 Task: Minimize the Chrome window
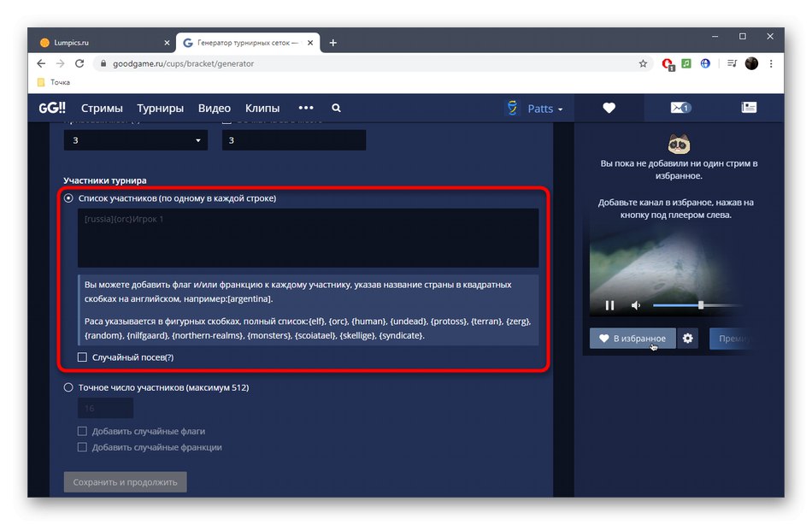715,36
